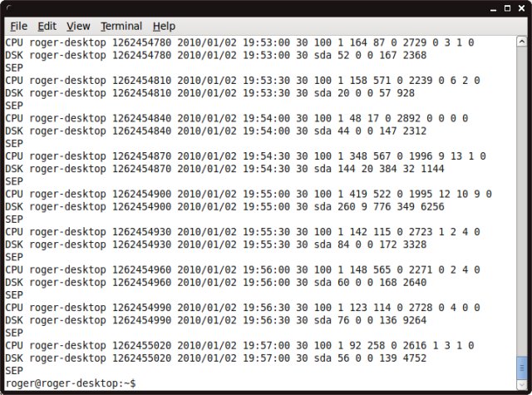Viewport: 532px width, 395px height.
Task: Click the scrollbar up arrow button
Action: tap(521, 42)
